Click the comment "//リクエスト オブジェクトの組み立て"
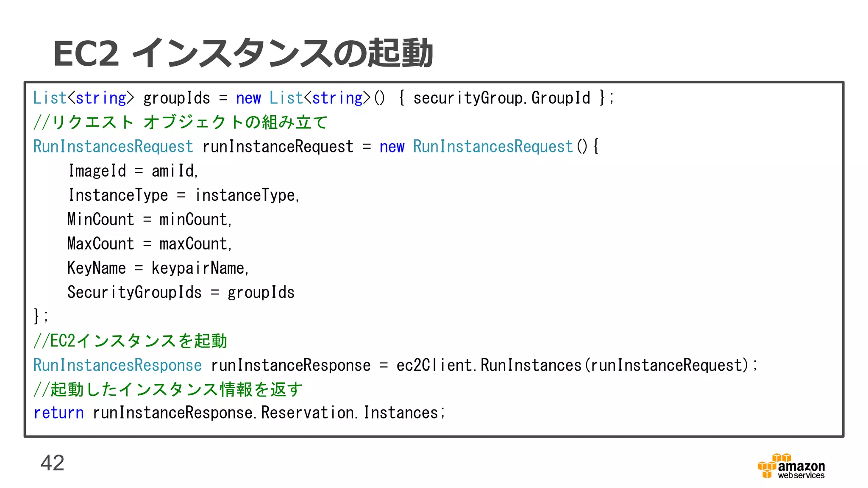The image size is (868, 488). click(x=180, y=122)
